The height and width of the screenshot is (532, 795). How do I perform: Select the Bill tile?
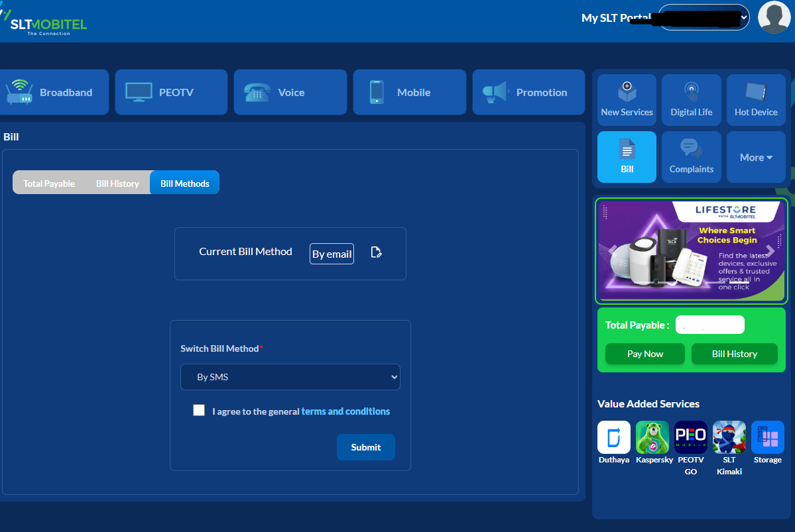(627, 157)
